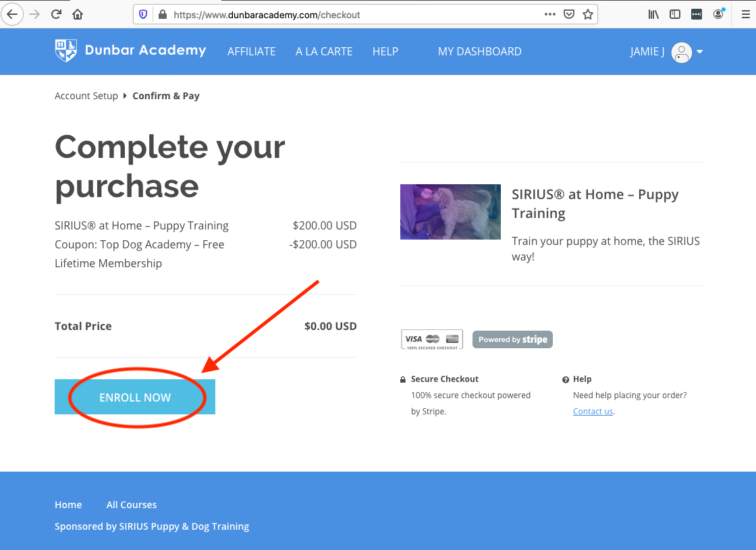Open the Home footer link
Screen dimensions: 756x550
68,505
